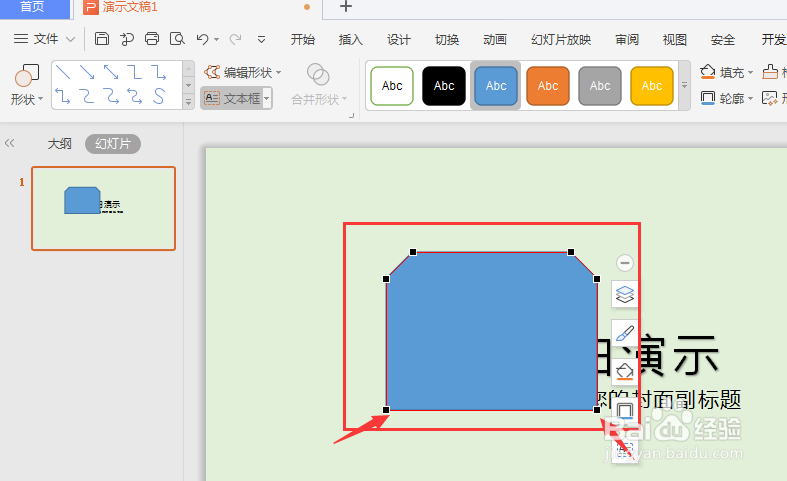787x481 pixels.
Task: Click the export to PDF icon
Action: pyautogui.click(x=127, y=39)
